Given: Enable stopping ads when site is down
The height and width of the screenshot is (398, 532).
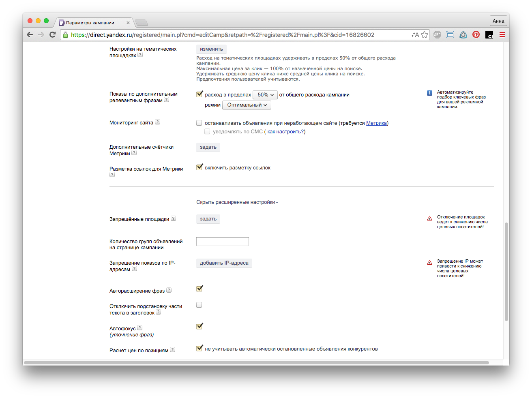Looking at the screenshot, I should click(x=199, y=123).
